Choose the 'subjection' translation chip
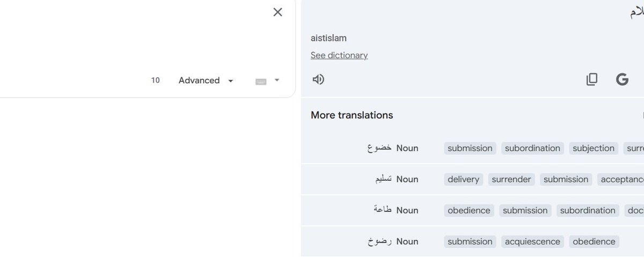644x257 pixels. 594,148
